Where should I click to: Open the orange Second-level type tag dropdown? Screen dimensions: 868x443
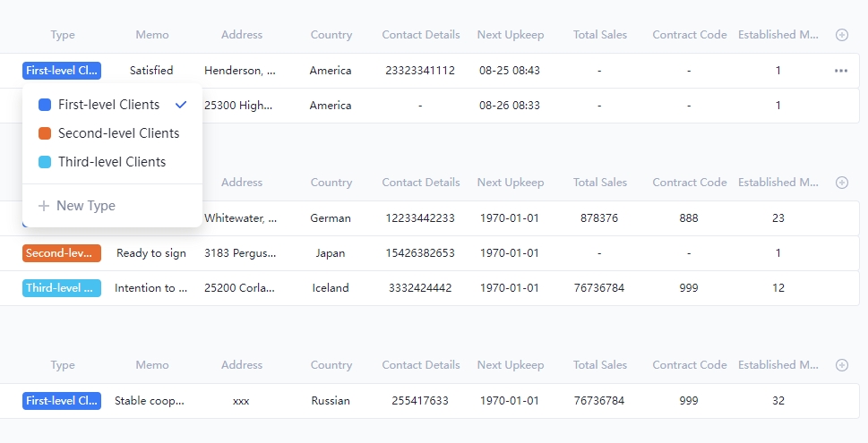62,253
